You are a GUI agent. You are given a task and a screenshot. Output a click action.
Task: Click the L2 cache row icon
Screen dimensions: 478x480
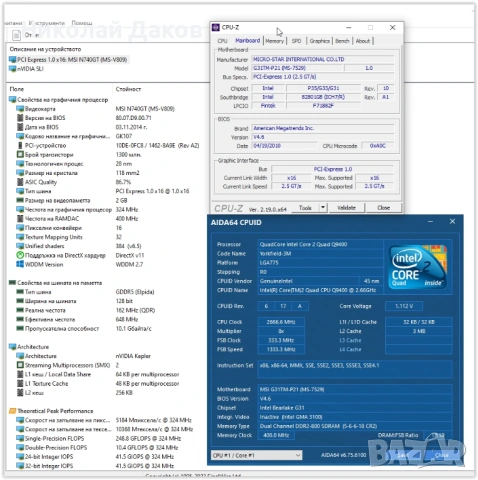(20, 393)
